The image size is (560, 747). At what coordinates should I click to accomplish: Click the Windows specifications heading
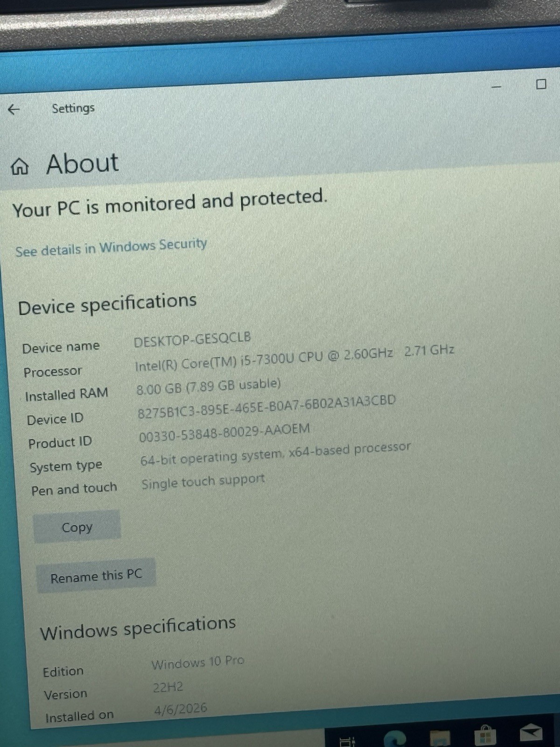[x=138, y=627]
